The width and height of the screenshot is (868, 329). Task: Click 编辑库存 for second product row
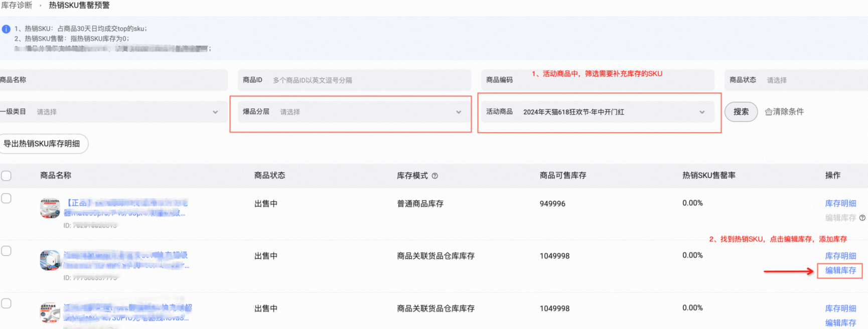(840, 270)
